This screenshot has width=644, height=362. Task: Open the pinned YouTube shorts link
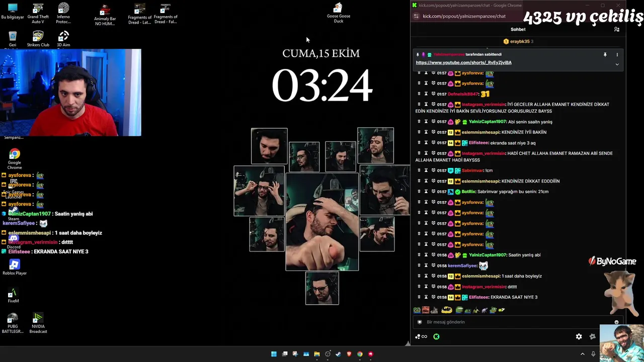click(463, 63)
